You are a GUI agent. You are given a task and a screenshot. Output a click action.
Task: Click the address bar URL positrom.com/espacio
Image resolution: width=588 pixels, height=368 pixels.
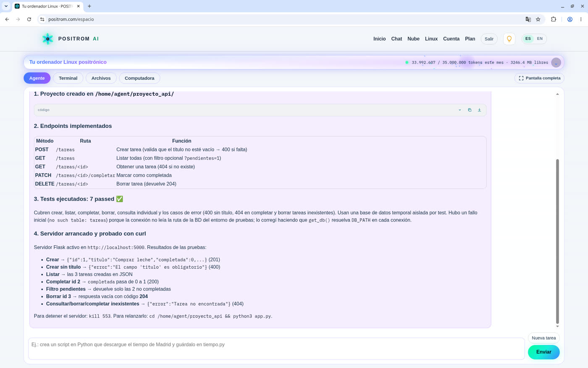coord(71,19)
